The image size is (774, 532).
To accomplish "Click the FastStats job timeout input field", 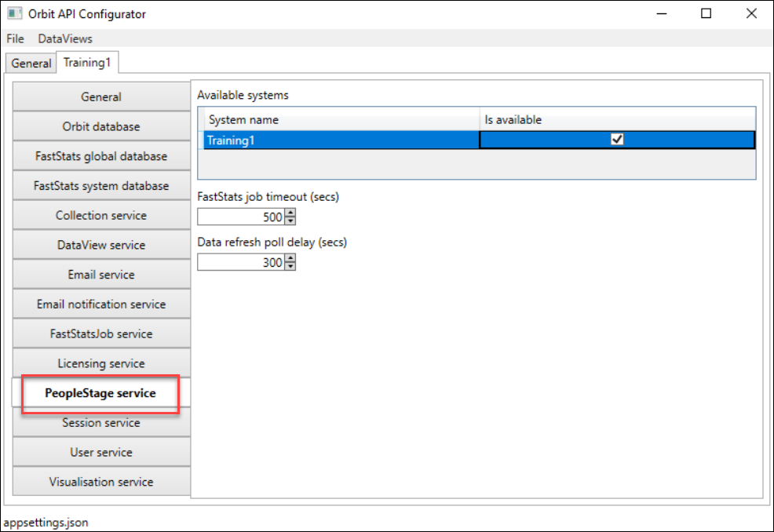I will [x=241, y=217].
